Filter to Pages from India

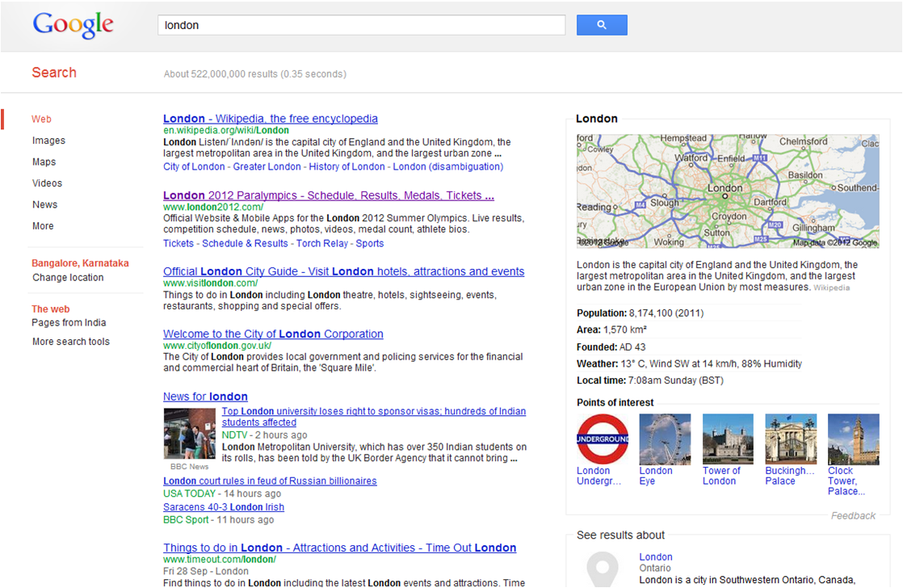point(69,323)
